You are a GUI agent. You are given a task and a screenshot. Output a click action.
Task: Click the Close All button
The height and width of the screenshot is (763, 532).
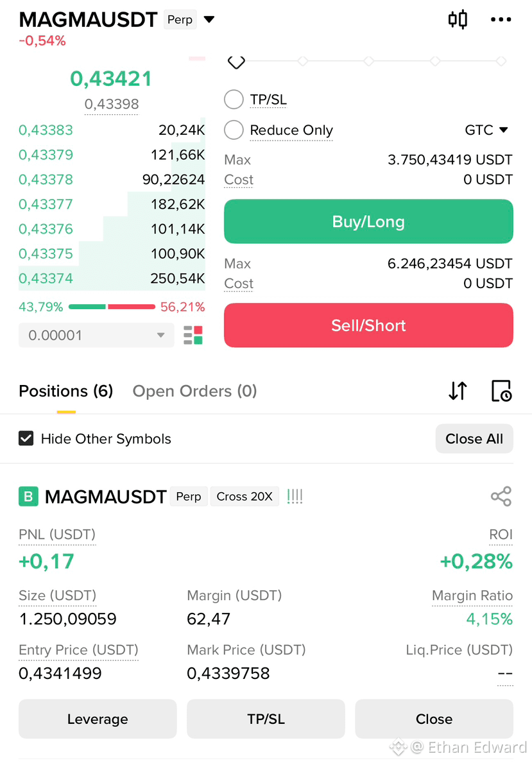point(474,438)
